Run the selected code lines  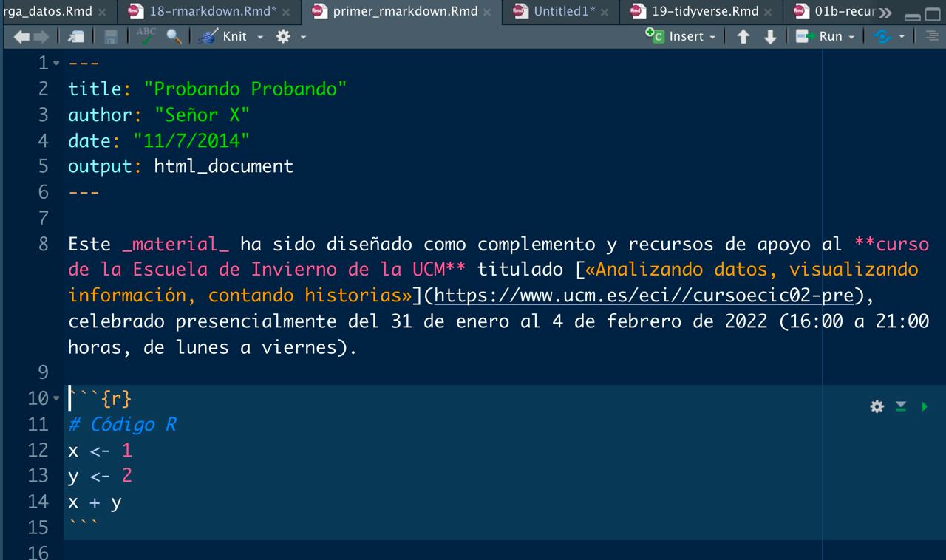820,35
